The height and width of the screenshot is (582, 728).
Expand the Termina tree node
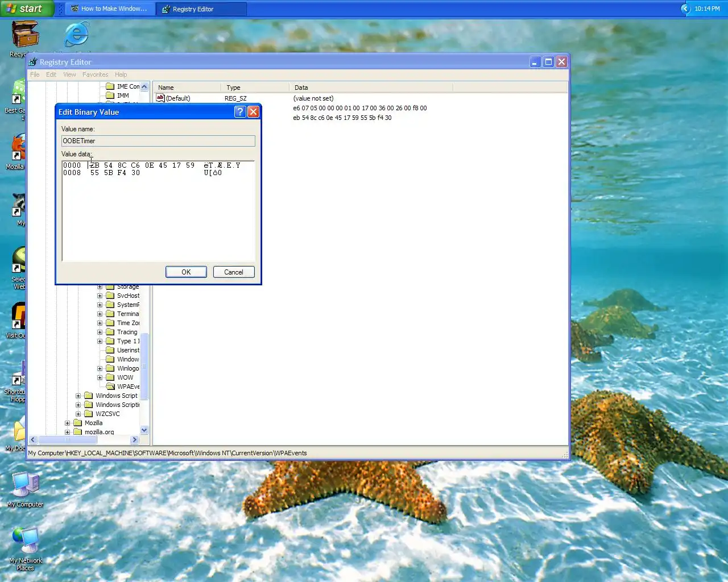coord(100,314)
